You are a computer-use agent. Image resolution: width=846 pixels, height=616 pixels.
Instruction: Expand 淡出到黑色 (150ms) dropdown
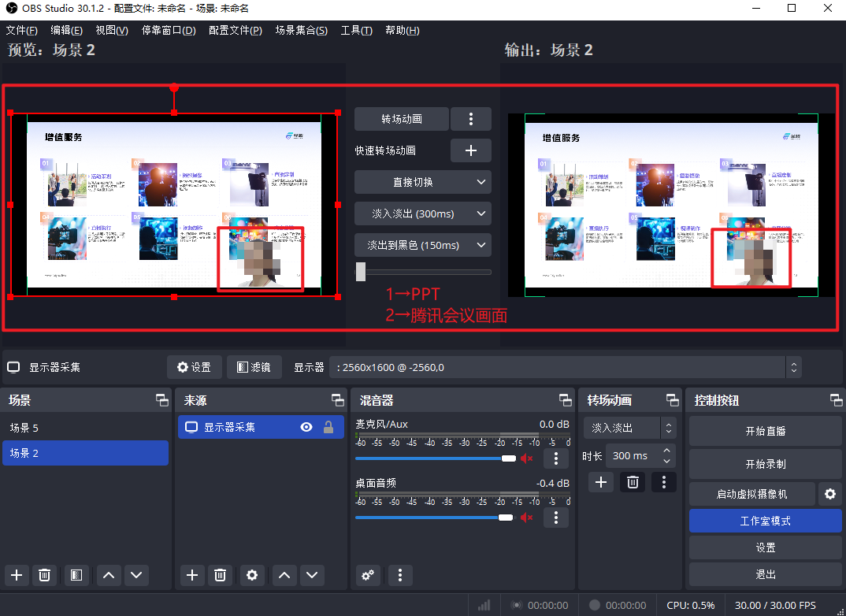tap(423, 245)
